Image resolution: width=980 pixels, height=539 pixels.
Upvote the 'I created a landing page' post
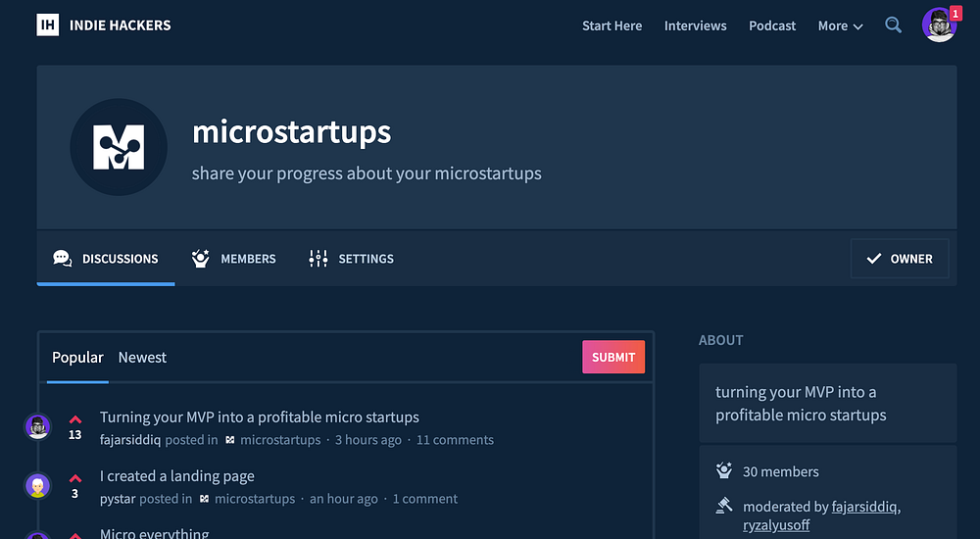(75, 478)
